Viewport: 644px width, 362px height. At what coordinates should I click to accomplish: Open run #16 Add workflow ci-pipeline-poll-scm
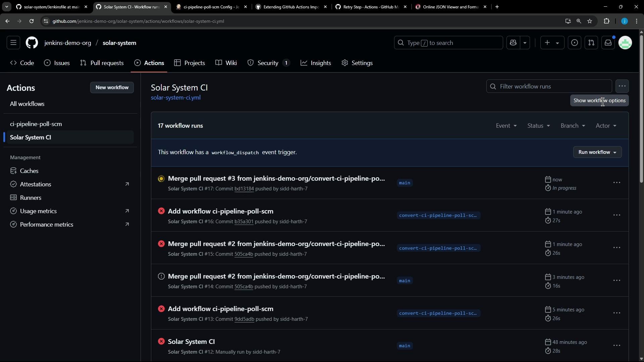point(221,212)
